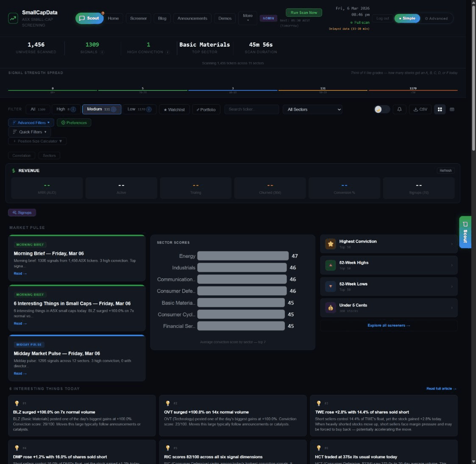The image size is (476, 464).
Task: Click the Highest Conviction star icon
Action: click(x=330, y=244)
